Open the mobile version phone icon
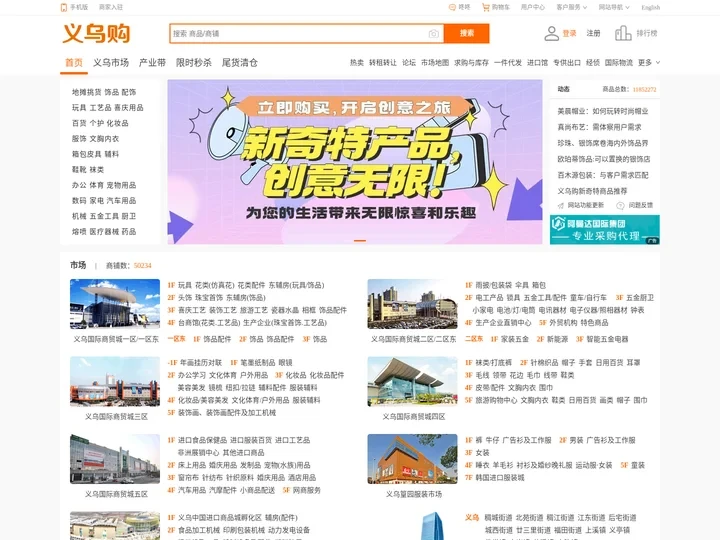 (64, 7)
